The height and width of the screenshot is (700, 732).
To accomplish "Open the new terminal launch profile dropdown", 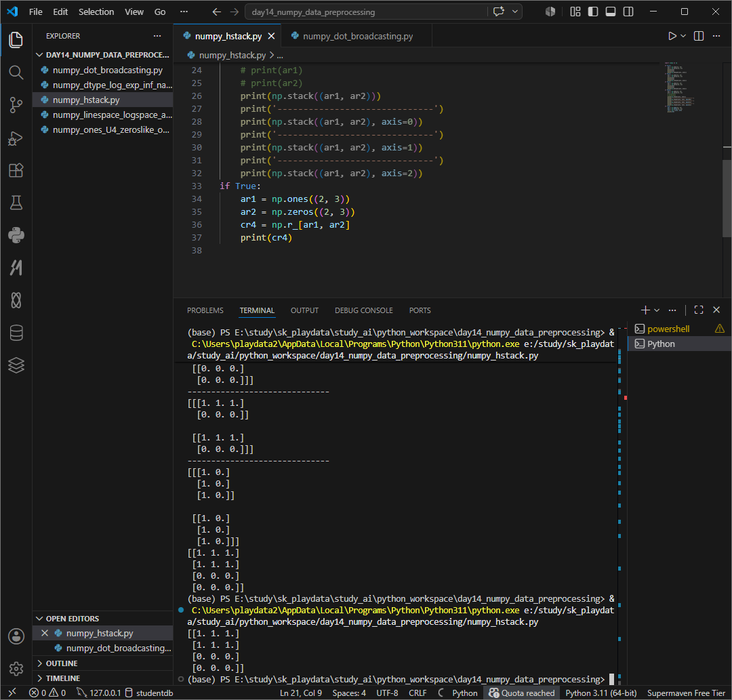I will [x=657, y=310].
